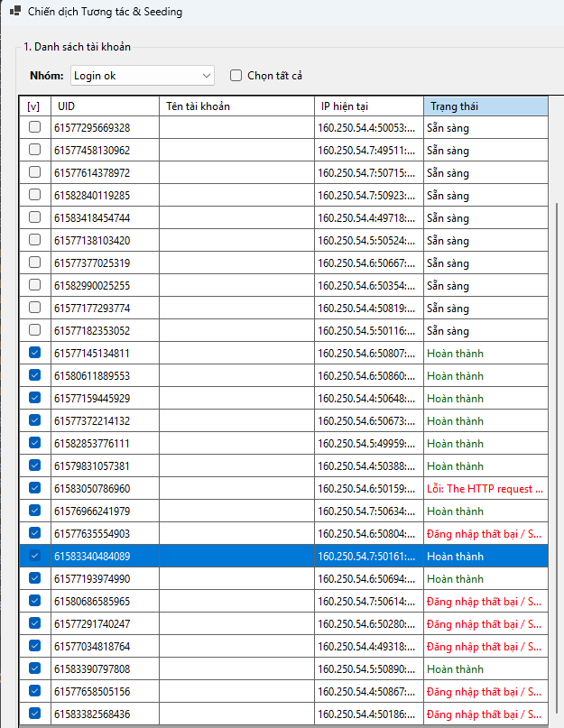564x728 pixels.
Task: Uncheck the row with UID 61580611889553
Action: tap(35, 375)
